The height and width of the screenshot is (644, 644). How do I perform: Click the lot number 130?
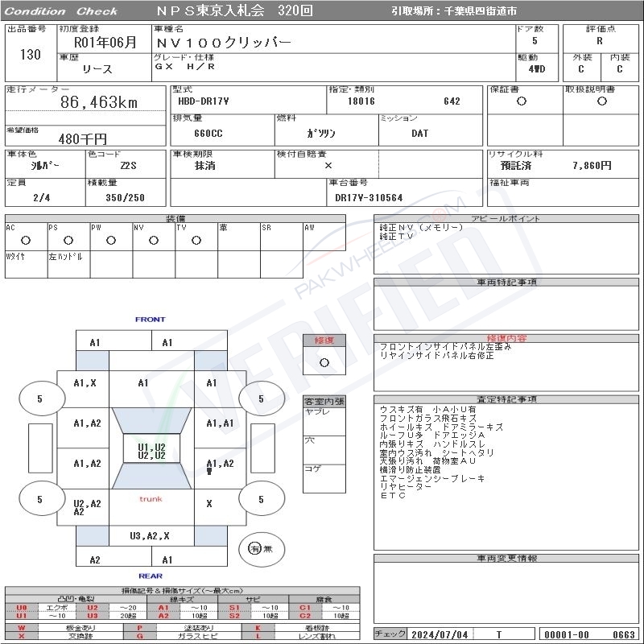tap(30, 54)
